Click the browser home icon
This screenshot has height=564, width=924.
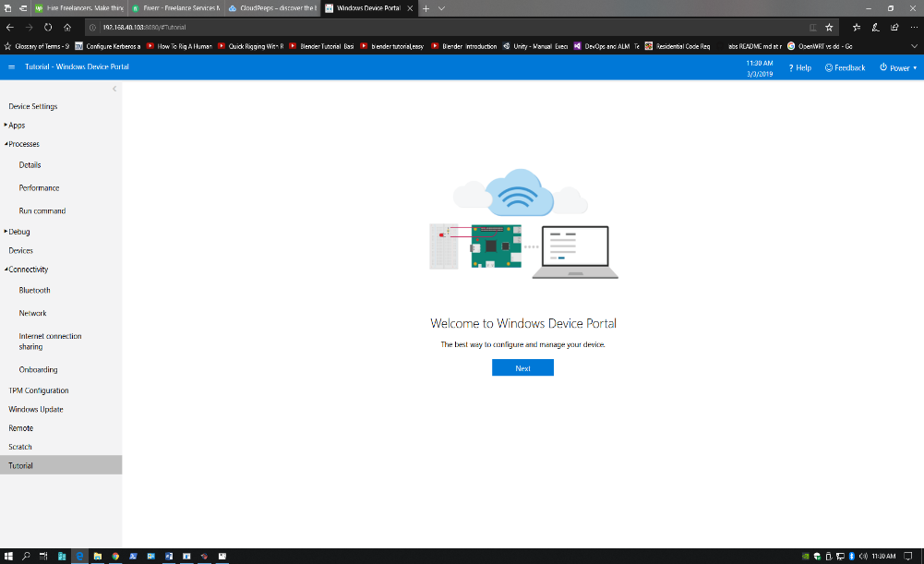pyautogui.click(x=67, y=27)
